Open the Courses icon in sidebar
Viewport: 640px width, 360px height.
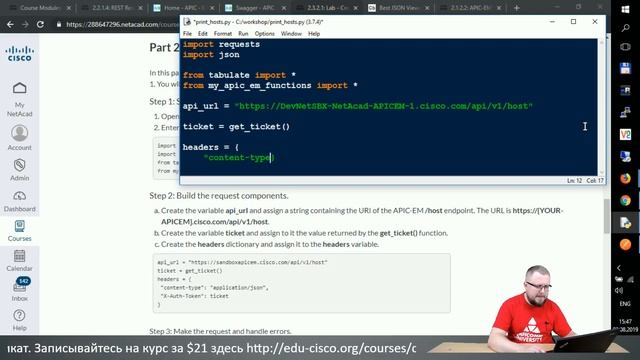pos(20,226)
